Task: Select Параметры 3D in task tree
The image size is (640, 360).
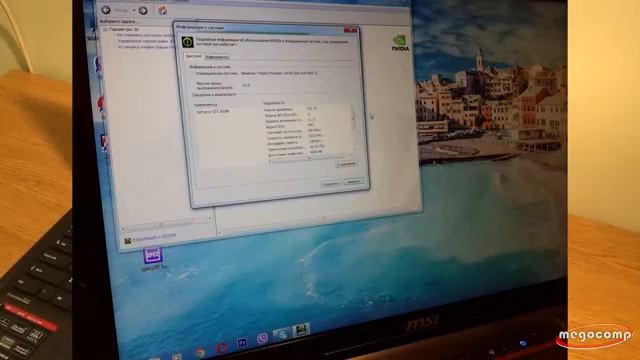Action: [124, 29]
